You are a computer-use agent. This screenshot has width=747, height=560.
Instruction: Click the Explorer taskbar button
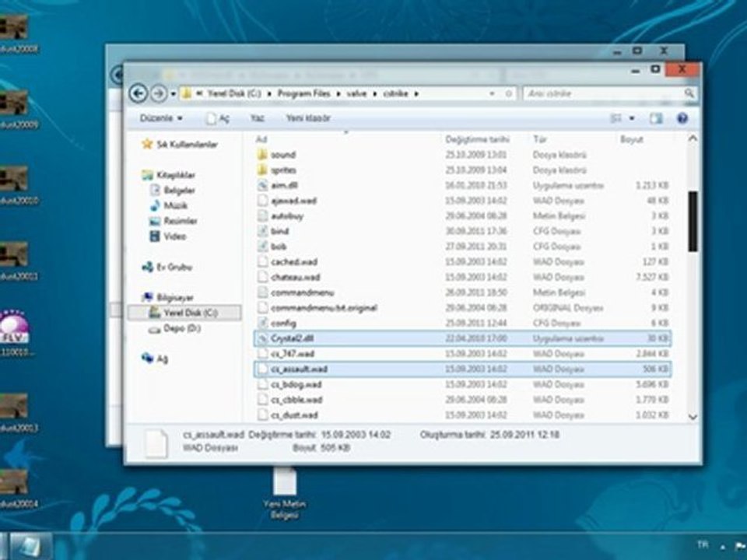(31, 546)
